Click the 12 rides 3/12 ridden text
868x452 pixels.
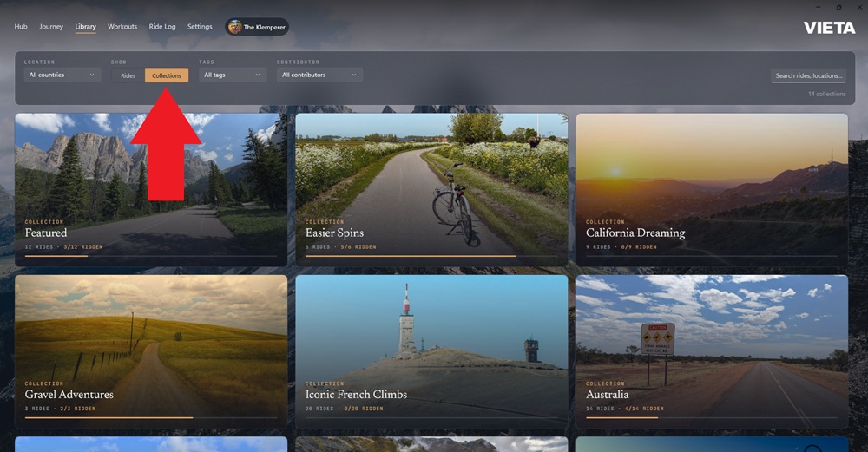point(63,246)
